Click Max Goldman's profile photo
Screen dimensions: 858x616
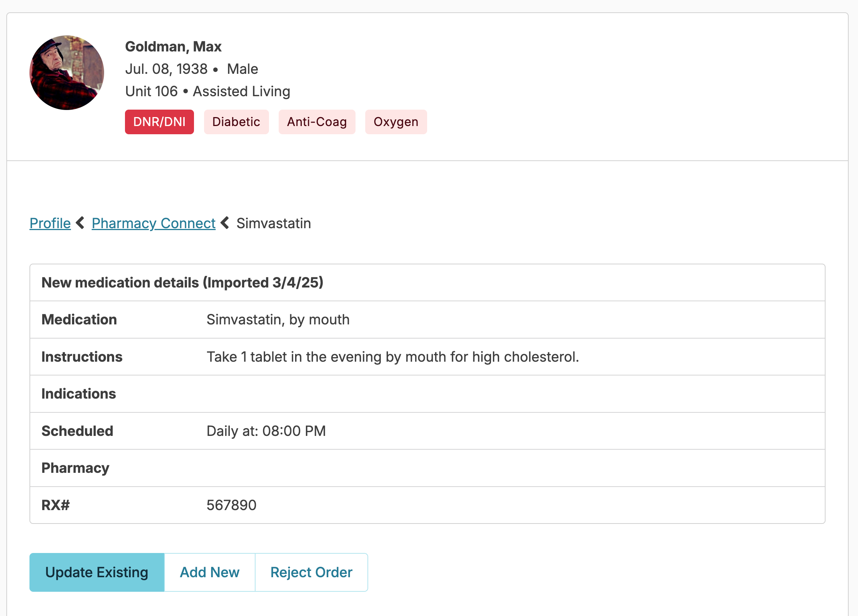66,73
